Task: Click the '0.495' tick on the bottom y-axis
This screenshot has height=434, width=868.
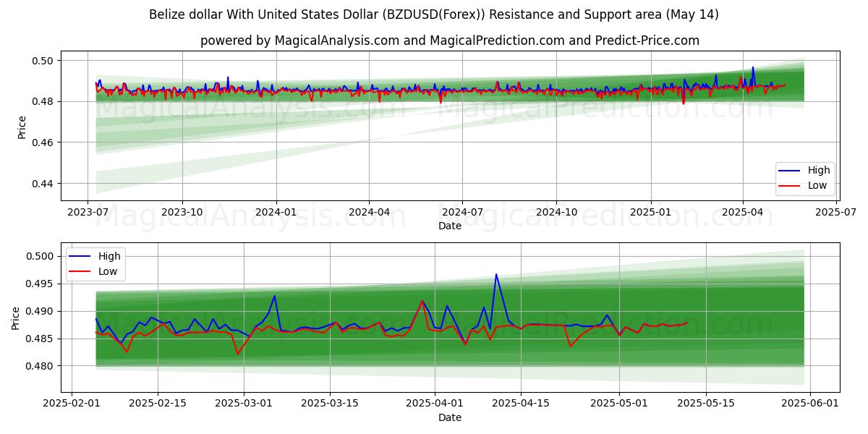Action: tap(42, 284)
